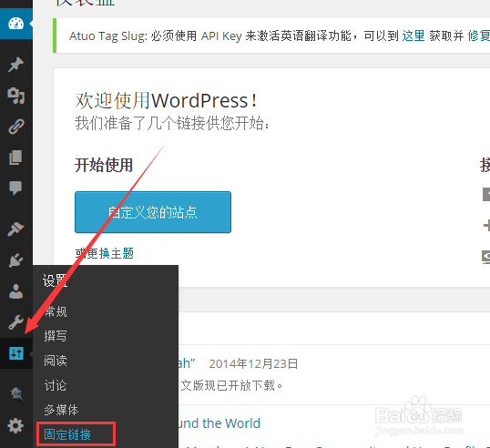Image resolution: width=490 pixels, height=448 pixels.
Task: Open 讨论 settings submenu item
Action: pyautogui.click(x=56, y=385)
